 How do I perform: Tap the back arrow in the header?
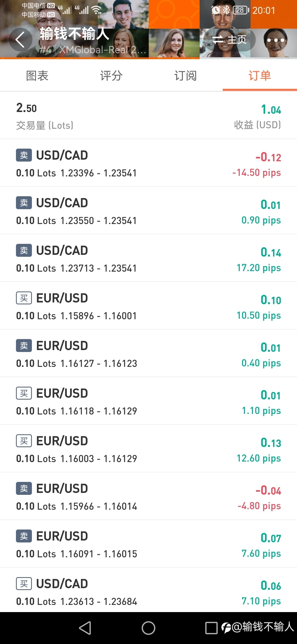point(21,40)
